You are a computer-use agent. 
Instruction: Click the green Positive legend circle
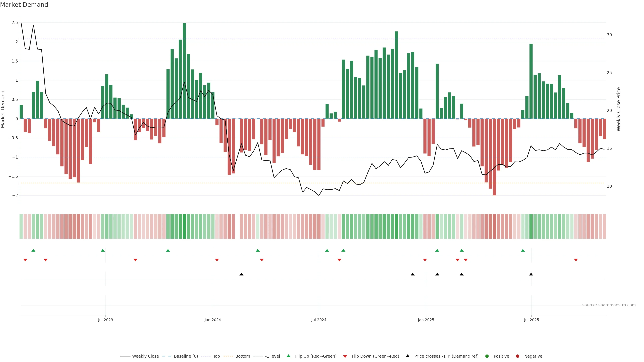pos(487,356)
